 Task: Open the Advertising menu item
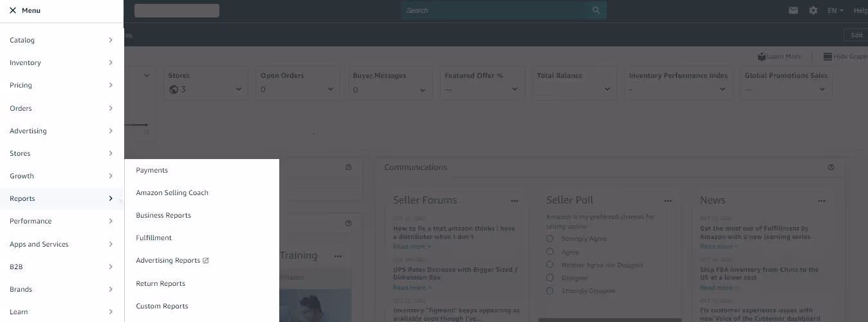pyautogui.click(x=62, y=131)
